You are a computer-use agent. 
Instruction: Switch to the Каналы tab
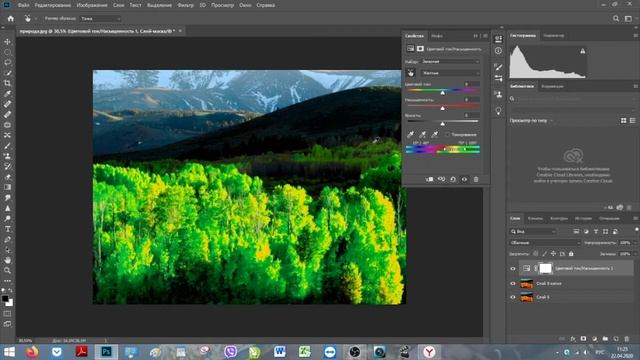click(535, 218)
